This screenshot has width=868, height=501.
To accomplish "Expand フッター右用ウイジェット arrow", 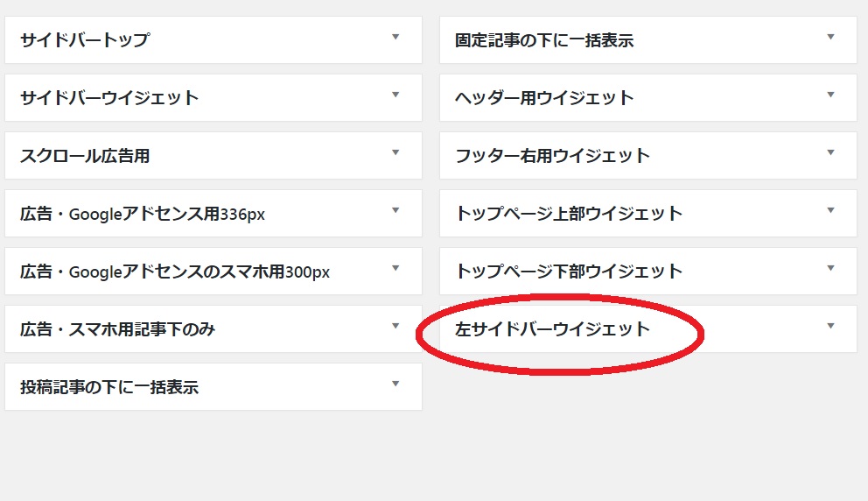I will click(830, 152).
